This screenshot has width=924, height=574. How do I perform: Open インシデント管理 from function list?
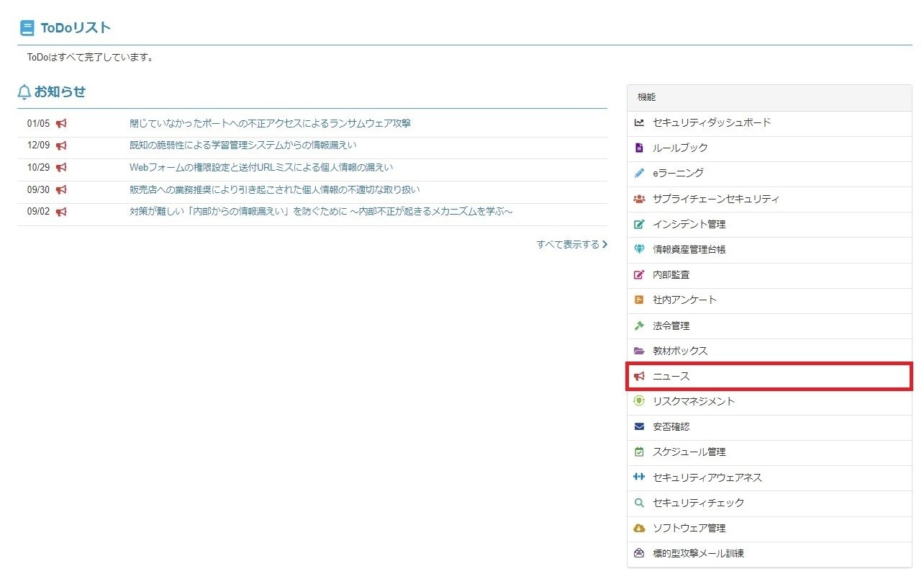pos(769,224)
